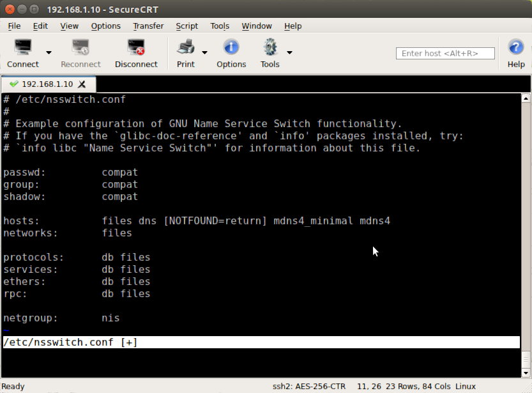Open the Script menu

186,26
